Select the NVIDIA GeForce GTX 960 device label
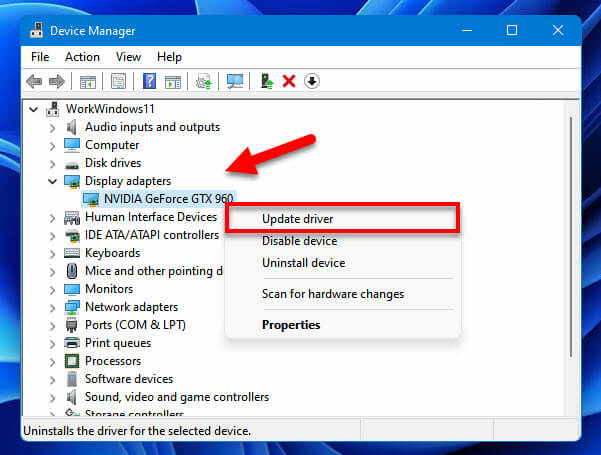The width and height of the screenshot is (601, 455). click(x=169, y=199)
